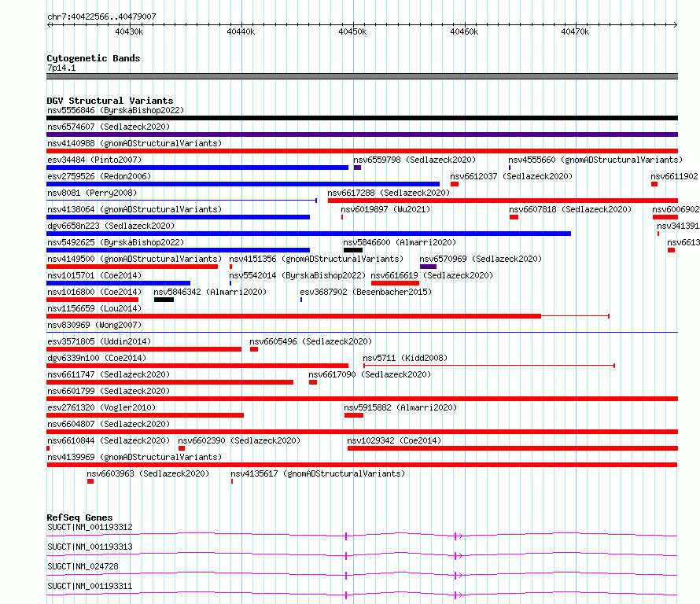
Task: Click the nsv4151356 (gnomADStructuralVariants) label
Action: tap(316, 259)
